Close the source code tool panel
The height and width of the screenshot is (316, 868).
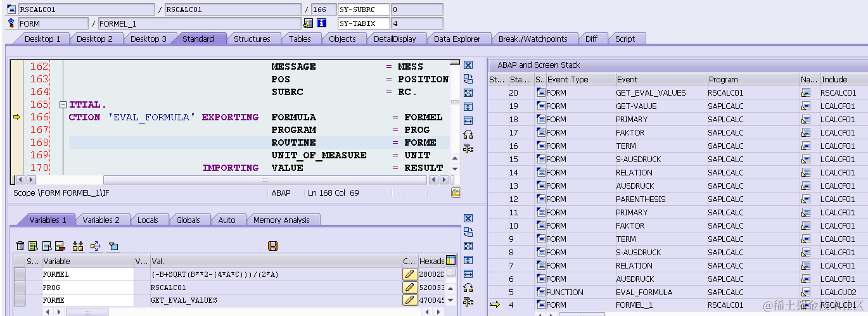click(x=468, y=65)
